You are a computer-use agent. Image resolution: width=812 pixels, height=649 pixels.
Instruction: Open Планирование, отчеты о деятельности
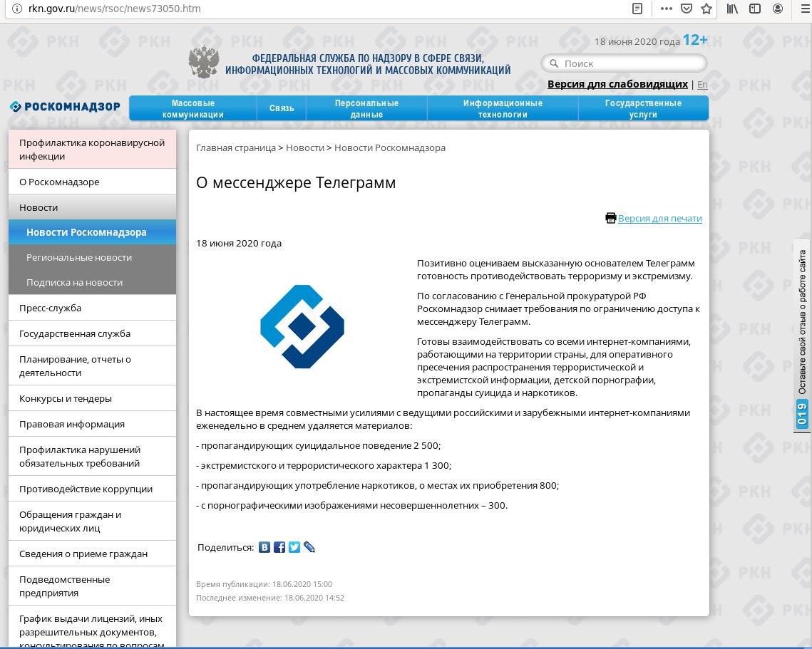click(x=92, y=366)
